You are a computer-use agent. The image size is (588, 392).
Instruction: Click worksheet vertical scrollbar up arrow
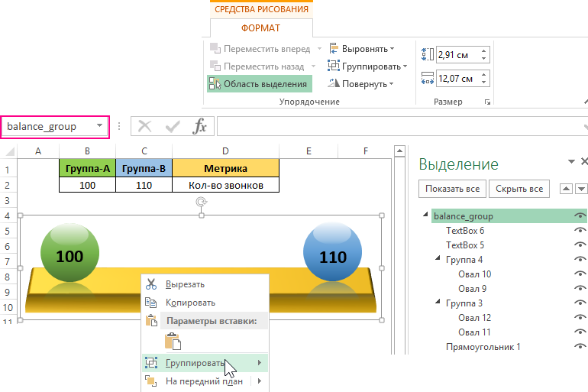[399, 151]
